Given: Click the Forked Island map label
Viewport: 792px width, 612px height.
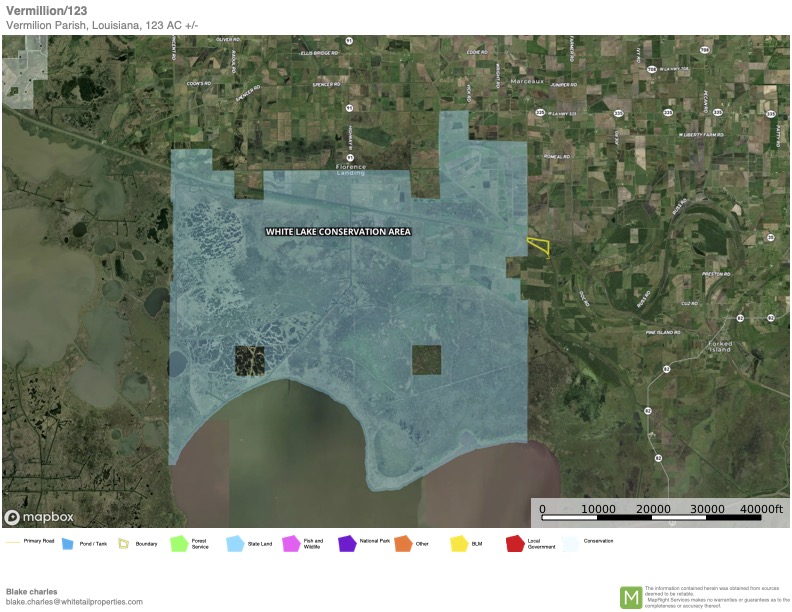Looking at the screenshot, I should pyautogui.click(x=720, y=347).
